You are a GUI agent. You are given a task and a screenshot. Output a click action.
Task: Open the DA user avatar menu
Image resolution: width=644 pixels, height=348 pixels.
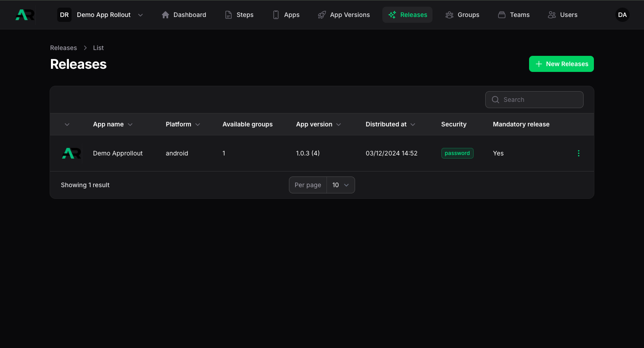point(622,15)
